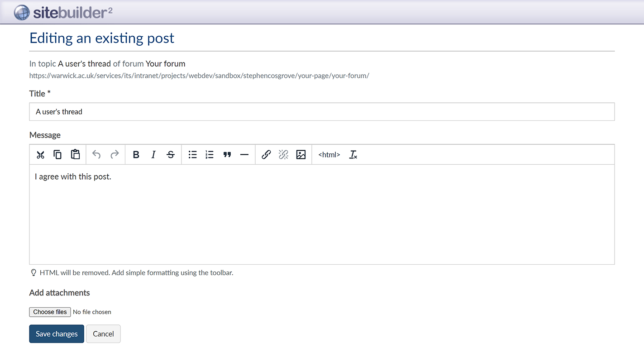Image resolution: width=644 pixels, height=362 pixels.
Task: Open the HTML source view
Action: (x=329, y=154)
